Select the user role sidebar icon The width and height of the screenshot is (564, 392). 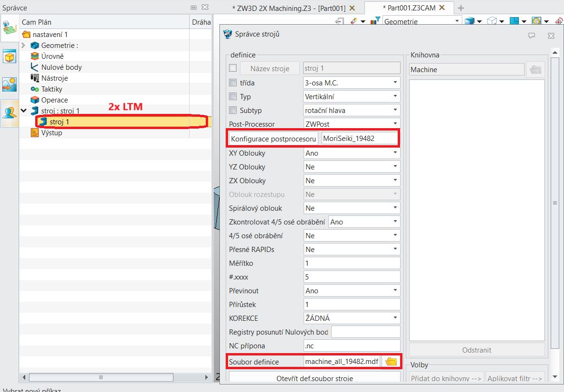10,113
